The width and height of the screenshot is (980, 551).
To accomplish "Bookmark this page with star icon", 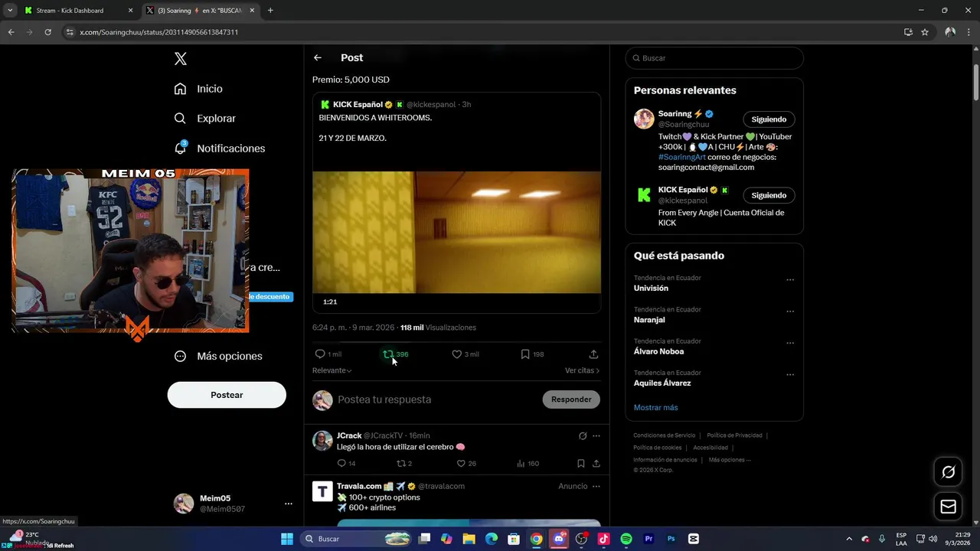I will (925, 32).
